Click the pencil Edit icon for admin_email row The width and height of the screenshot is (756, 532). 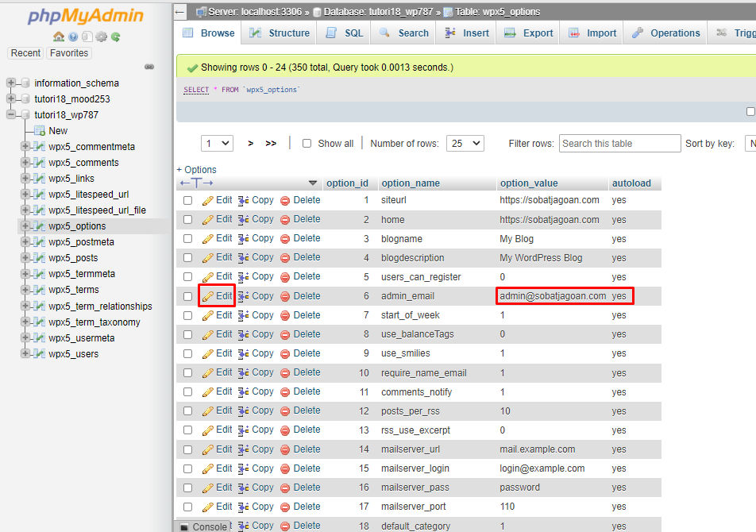click(x=208, y=296)
